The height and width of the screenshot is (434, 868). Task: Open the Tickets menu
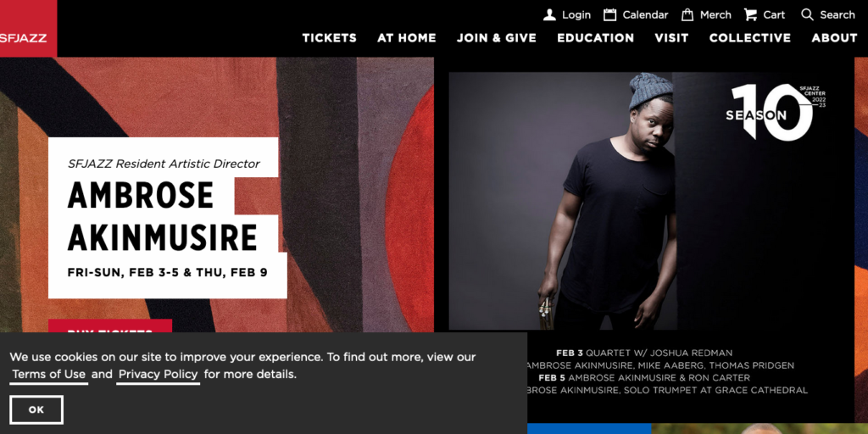[x=329, y=38]
